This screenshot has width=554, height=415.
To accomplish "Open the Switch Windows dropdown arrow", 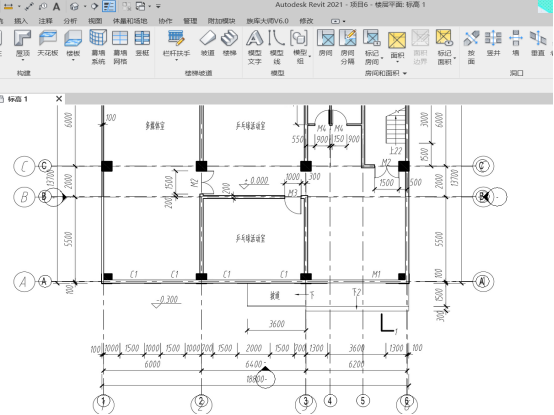I will (x=150, y=6).
